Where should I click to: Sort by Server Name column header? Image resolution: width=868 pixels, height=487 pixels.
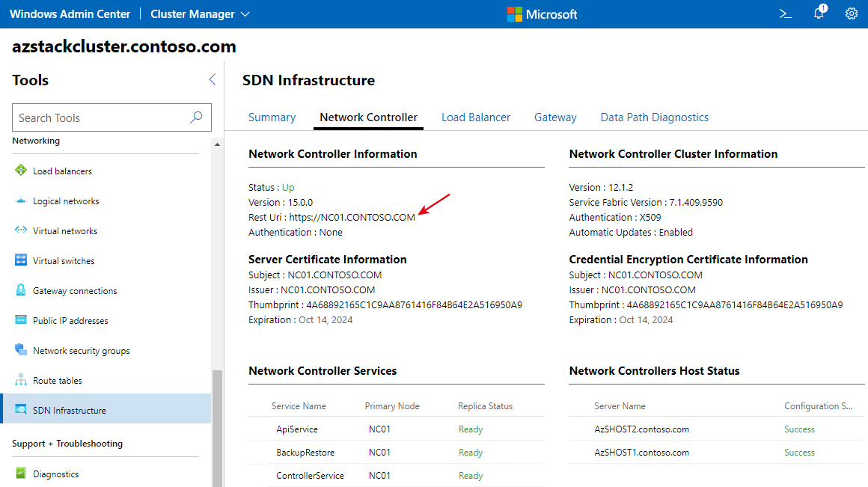[620, 406]
